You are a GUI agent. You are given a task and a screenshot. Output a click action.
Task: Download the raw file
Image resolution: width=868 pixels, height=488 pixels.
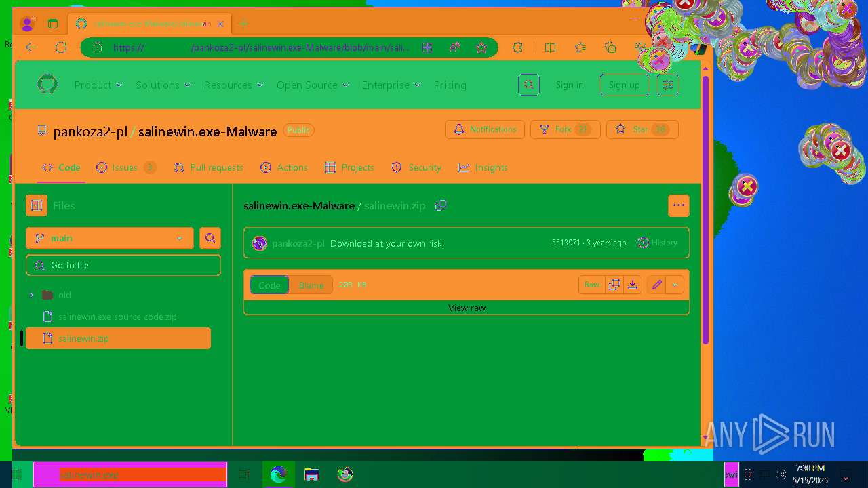coord(633,285)
